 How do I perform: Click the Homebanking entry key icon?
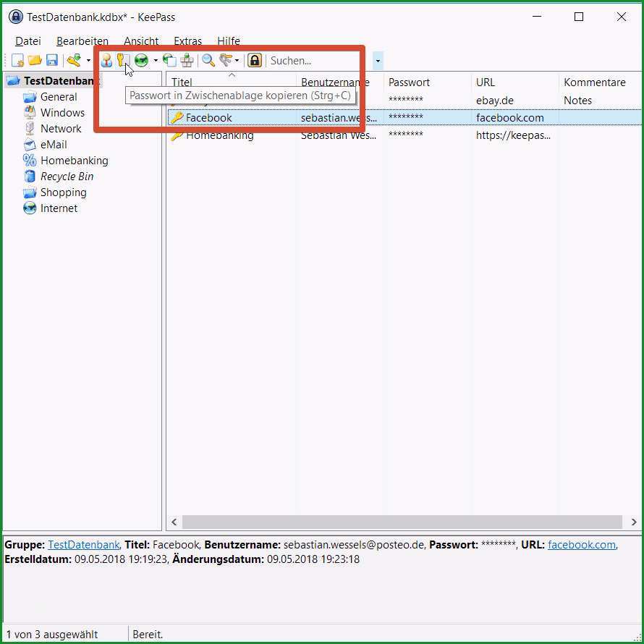pyautogui.click(x=177, y=135)
